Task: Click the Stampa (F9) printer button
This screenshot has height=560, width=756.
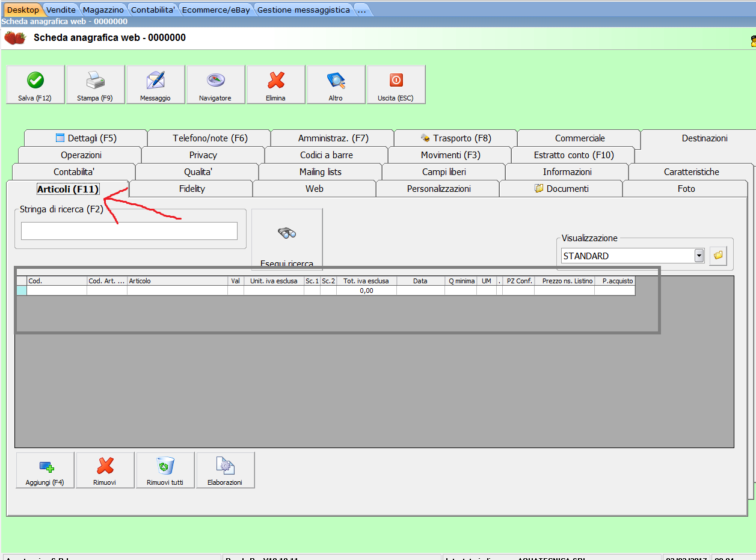Action: 96,85
